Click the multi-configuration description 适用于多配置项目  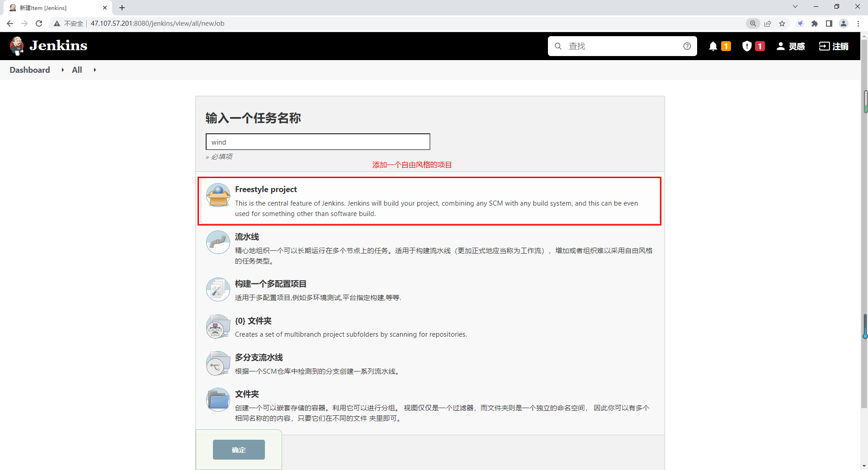[x=318, y=297]
